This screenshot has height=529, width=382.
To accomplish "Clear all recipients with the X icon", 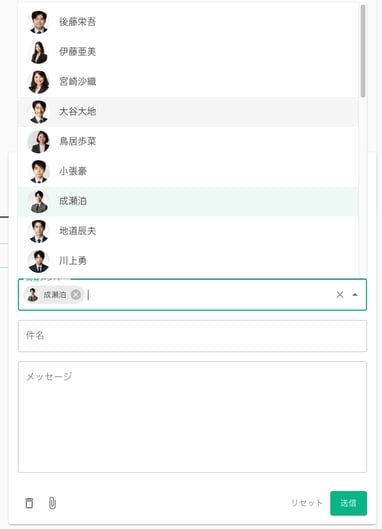I will coord(340,295).
